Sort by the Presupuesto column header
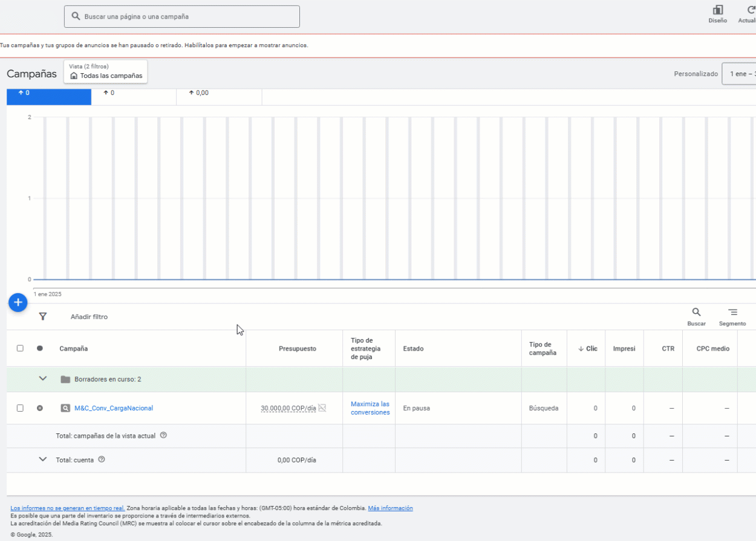Image resolution: width=756 pixels, height=541 pixels. [x=297, y=349]
